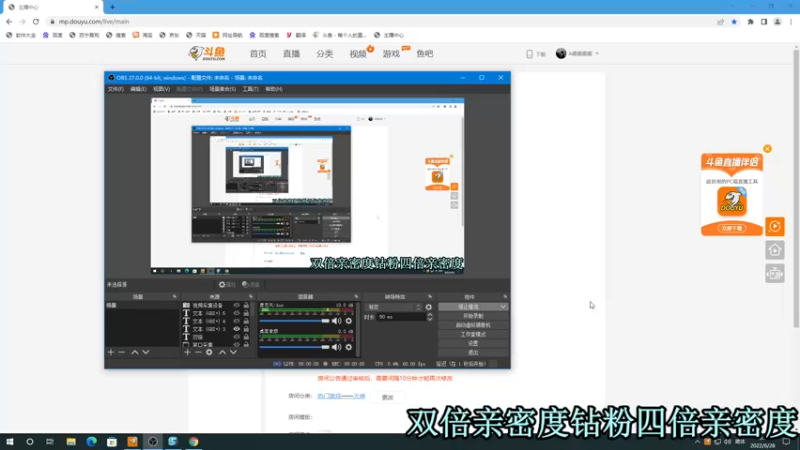Pop out the 混音器 dock panel
This screenshot has width=800, height=450.
pyautogui.click(x=356, y=296)
